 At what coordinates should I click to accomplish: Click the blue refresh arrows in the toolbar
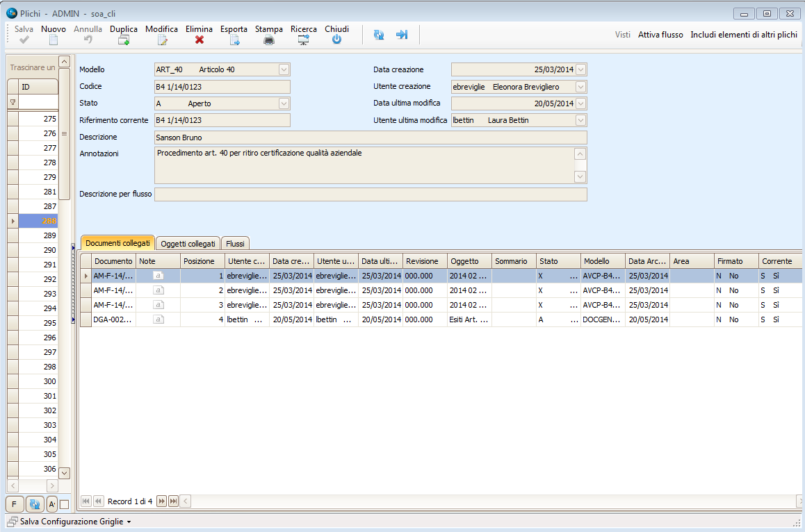click(x=379, y=35)
